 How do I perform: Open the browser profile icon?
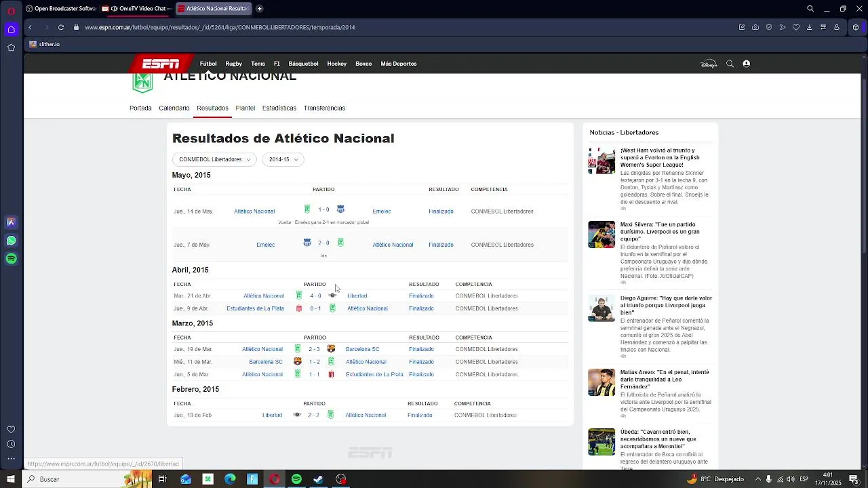[x=837, y=27]
